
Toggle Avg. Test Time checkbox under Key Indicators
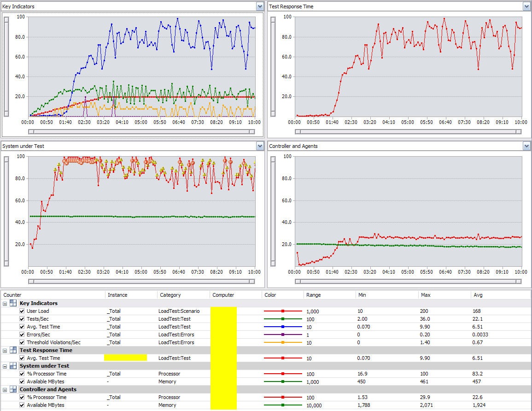pyautogui.click(x=22, y=327)
